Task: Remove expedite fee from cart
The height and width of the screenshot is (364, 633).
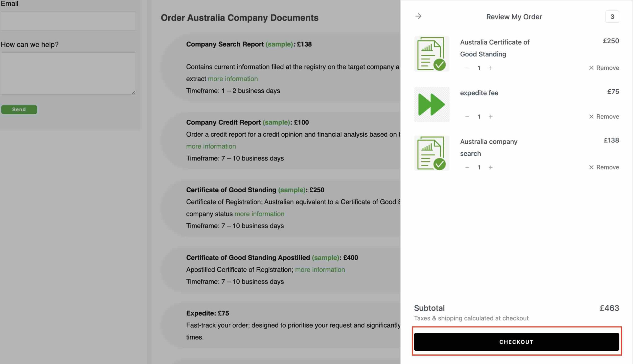Action: pos(604,117)
